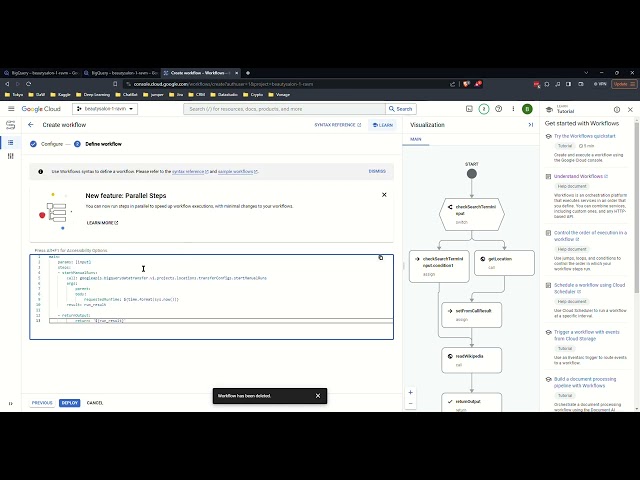
Task: Click the browser back arrow
Action: click(x=7, y=84)
